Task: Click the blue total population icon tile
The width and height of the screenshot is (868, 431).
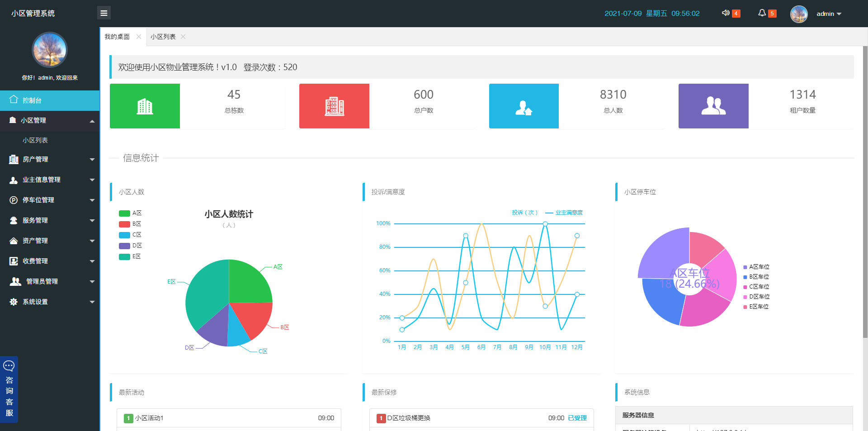Action: click(x=524, y=106)
